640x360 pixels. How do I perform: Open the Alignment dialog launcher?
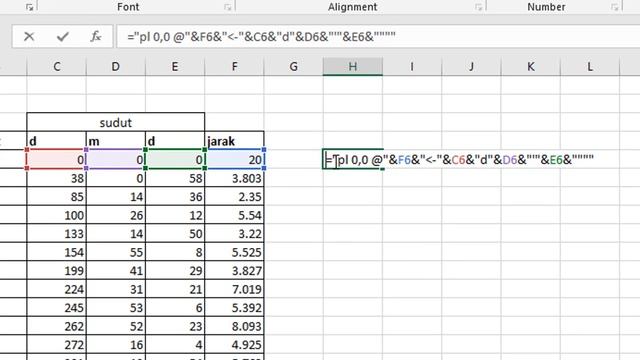478,7
